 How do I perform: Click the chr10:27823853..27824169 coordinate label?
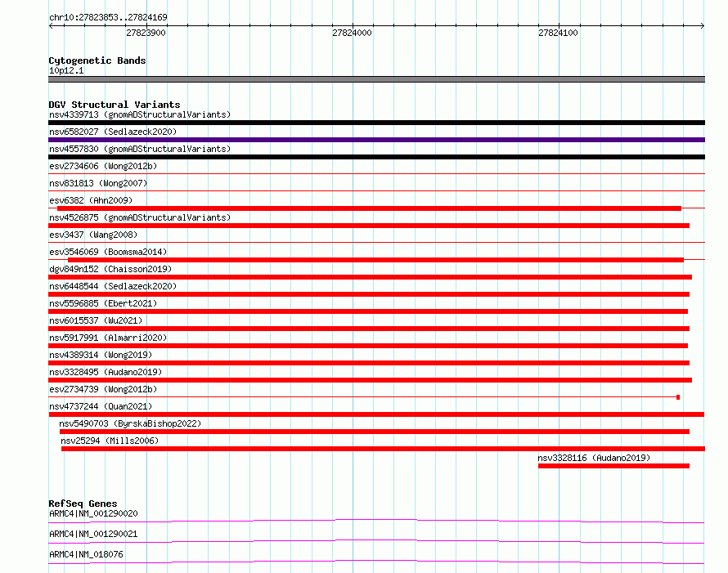(108, 17)
